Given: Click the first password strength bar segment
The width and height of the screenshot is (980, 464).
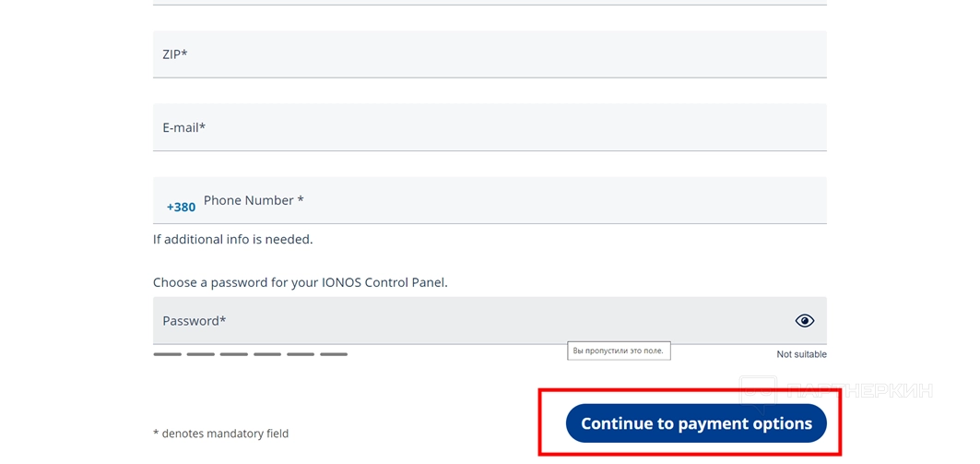Looking at the screenshot, I should click(x=167, y=354).
